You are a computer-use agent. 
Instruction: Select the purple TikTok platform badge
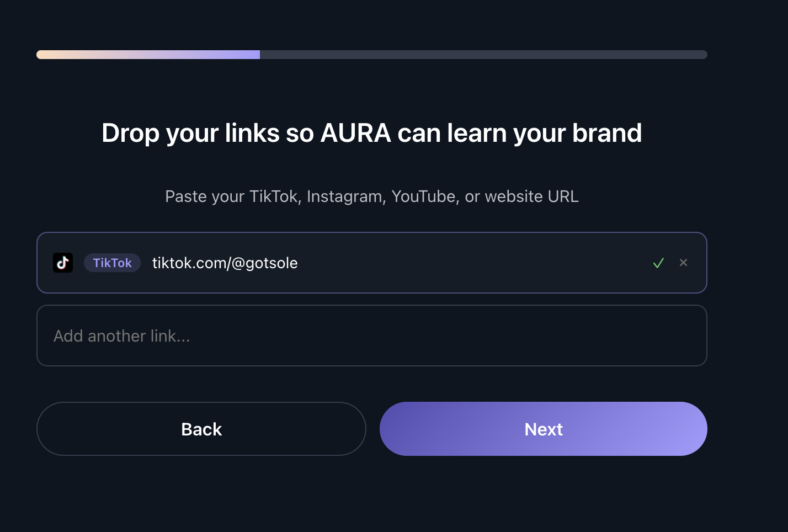pos(112,263)
